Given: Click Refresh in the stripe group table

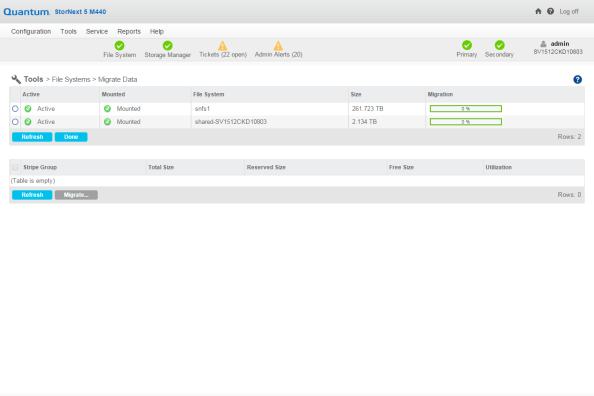Looking at the screenshot, I should pos(32,195).
